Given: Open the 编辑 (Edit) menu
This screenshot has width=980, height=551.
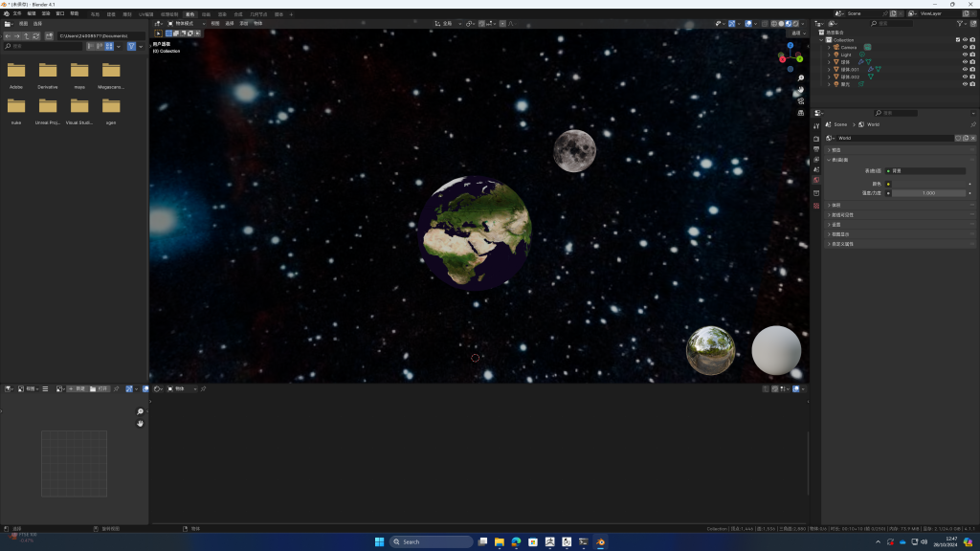Looking at the screenshot, I should tap(32, 14).
